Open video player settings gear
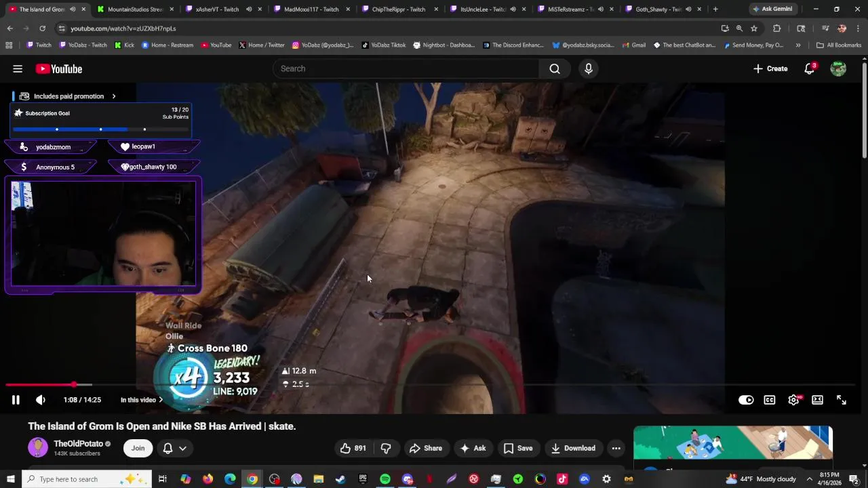This screenshot has width=868, height=488. (793, 400)
